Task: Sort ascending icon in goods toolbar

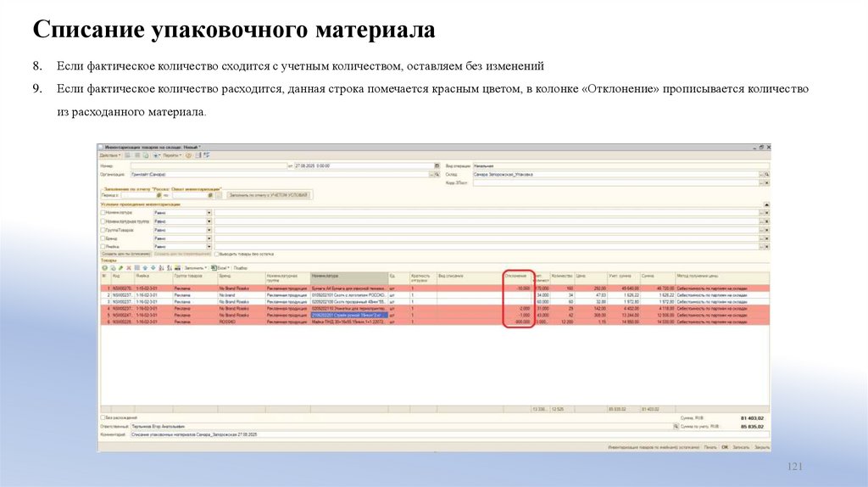Action: point(162,267)
